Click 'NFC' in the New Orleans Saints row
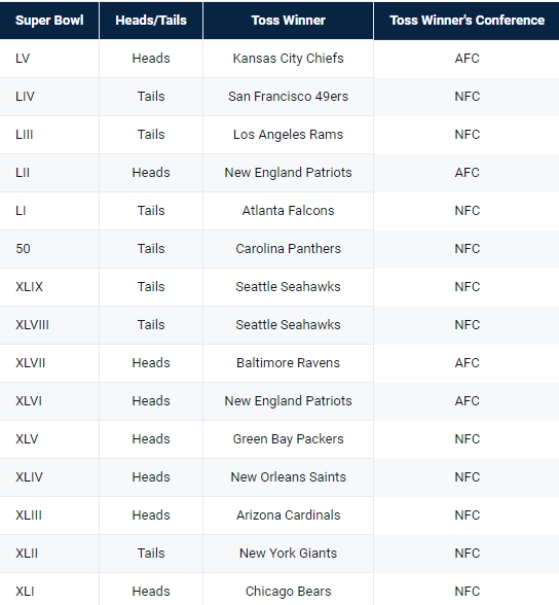The width and height of the screenshot is (559, 605). click(467, 477)
